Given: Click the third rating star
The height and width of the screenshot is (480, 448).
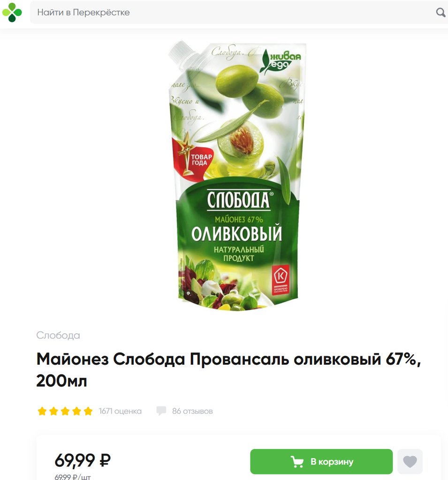Looking at the screenshot, I should point(65,411).
